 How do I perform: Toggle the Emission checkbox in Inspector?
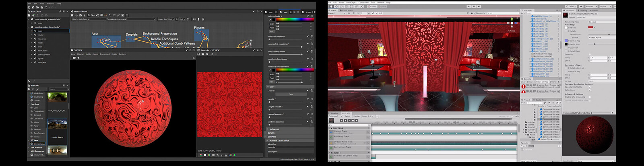click(x=590, y=54)
